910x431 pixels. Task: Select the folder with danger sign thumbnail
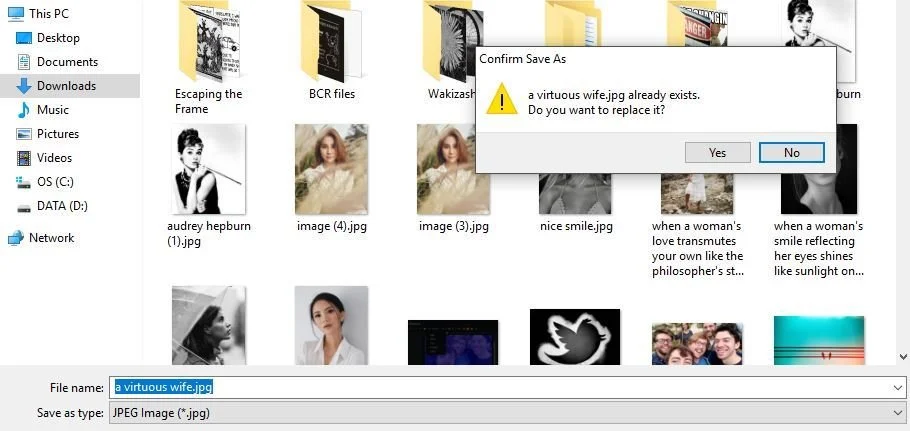tap(697, 23)
